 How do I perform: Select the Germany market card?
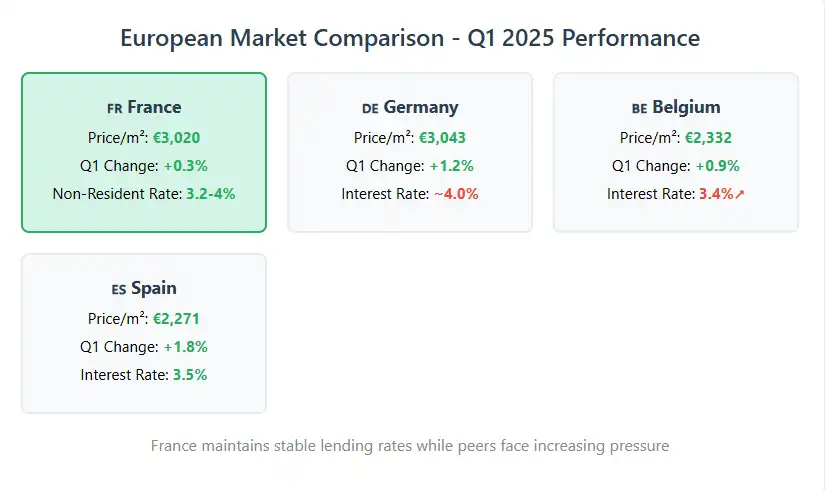tap(410, 152)
